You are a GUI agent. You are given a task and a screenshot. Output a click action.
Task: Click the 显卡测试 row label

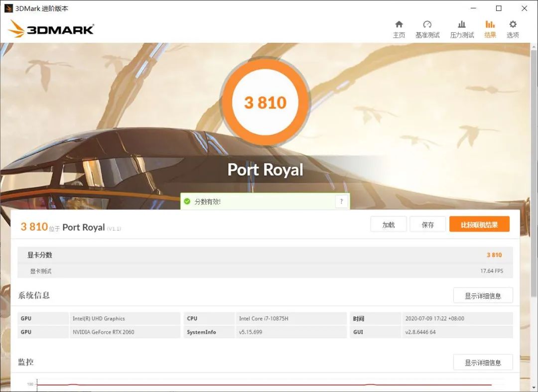(x=40, y=271)
